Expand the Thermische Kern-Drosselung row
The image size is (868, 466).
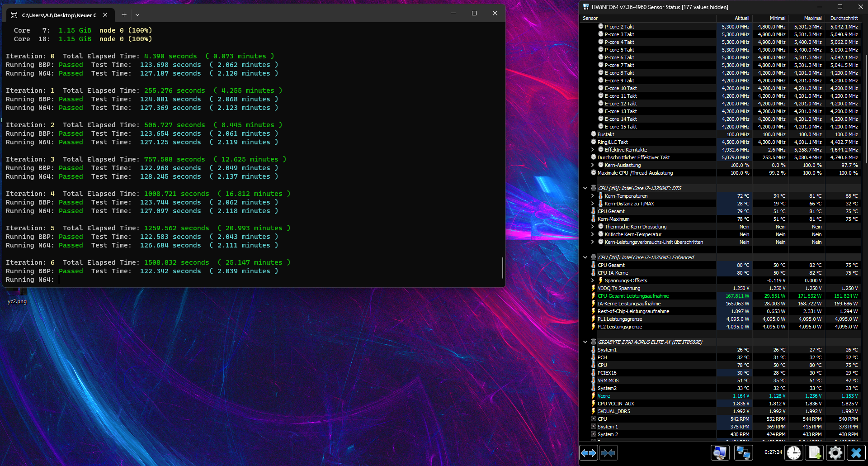click(x=593, y=226)
